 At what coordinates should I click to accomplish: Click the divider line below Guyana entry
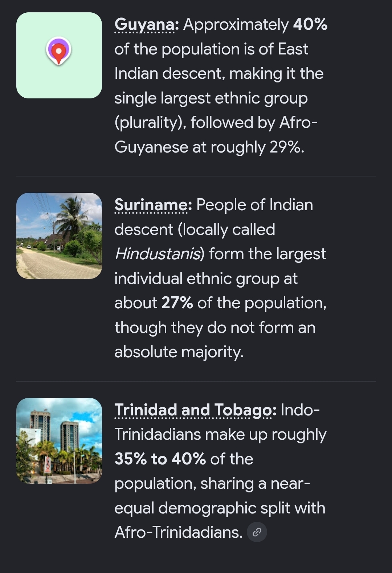click(x=196, y=176)
